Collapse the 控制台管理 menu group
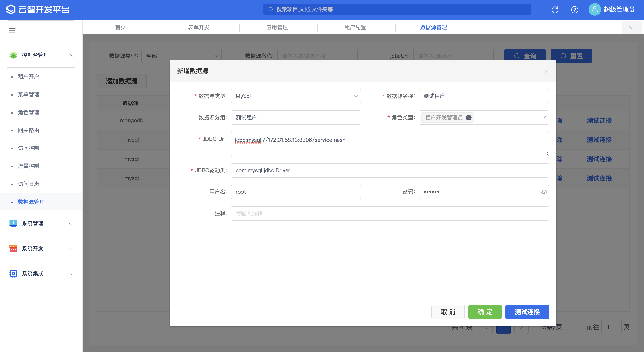 click(x=71, y=55)
